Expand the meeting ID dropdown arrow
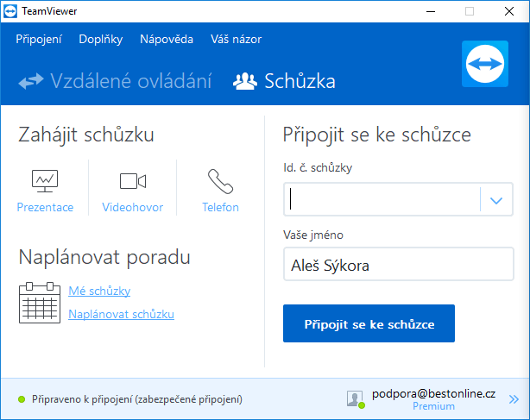 tap(495, 200)
